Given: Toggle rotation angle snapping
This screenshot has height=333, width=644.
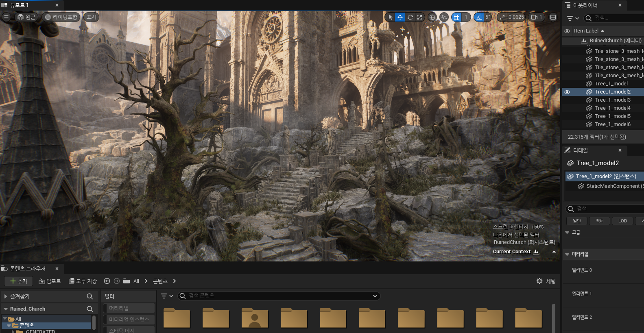Looking at the screenshot, I should click(478, 17).
